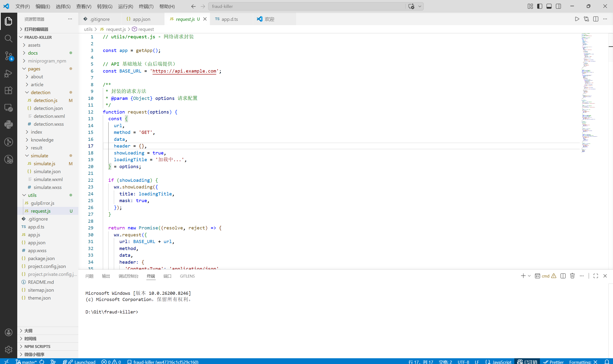Click the master* branch in status bar
This screenshot has width=613, height=364.
coord(26,362)
